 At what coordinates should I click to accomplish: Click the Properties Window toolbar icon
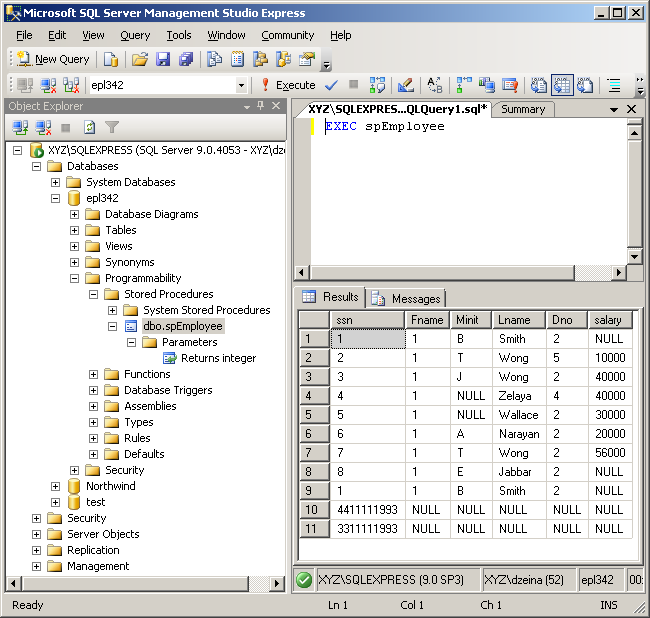(307, 59)
